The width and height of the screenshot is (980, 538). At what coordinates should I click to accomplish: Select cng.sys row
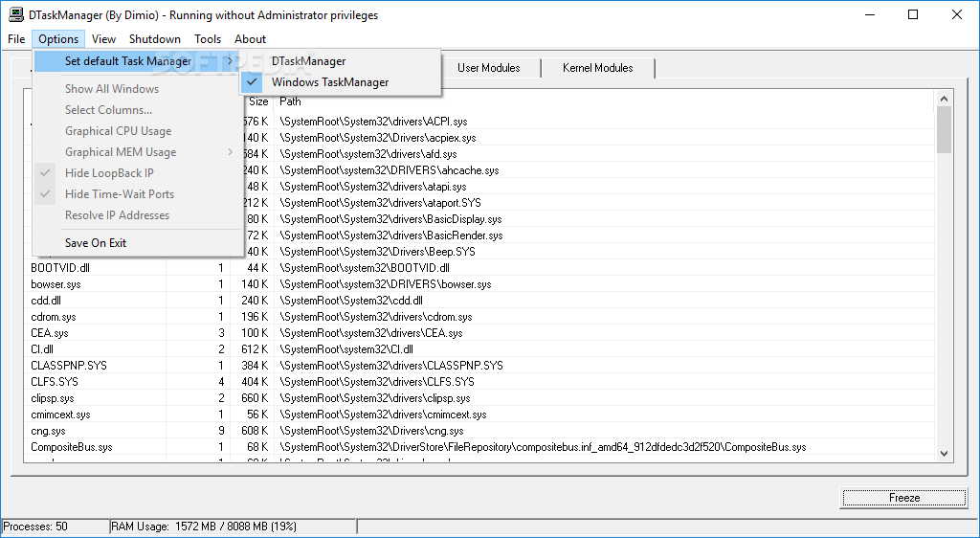(480, 431)
